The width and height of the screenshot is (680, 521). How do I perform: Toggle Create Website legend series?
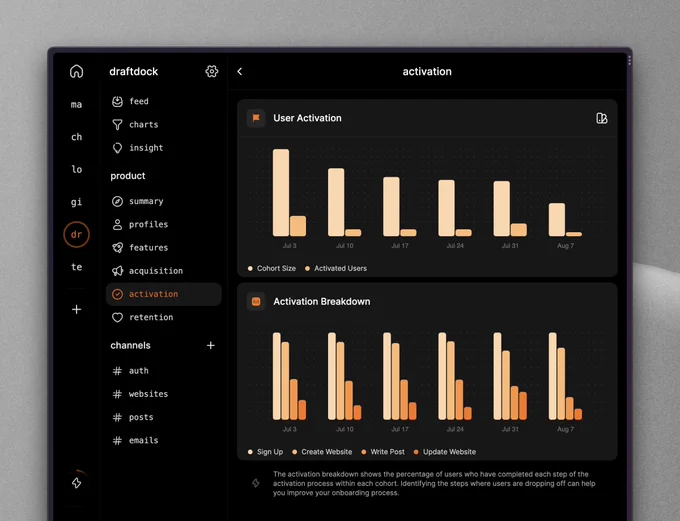(x=322, y=452)
